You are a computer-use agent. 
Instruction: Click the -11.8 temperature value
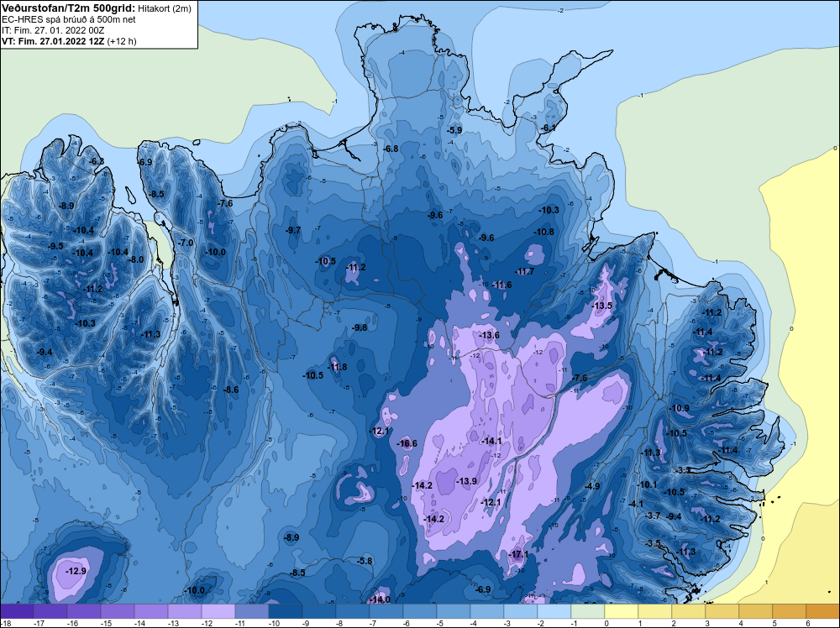point(338,367)
